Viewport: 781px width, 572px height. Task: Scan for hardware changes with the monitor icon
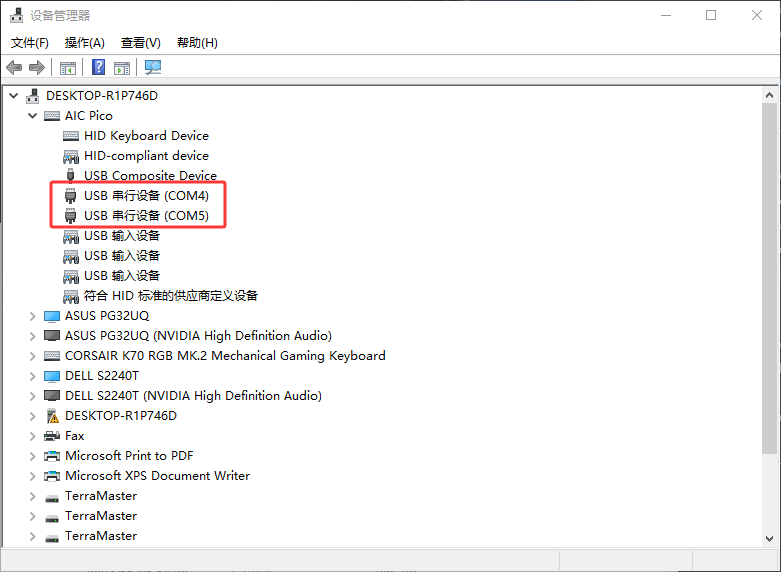click(153, 67)
